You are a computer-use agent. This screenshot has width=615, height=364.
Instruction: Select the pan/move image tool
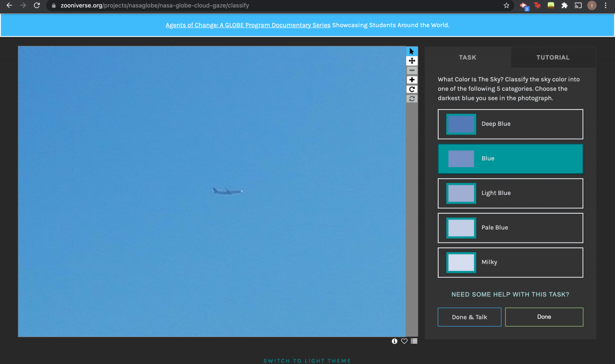[412, 61]
